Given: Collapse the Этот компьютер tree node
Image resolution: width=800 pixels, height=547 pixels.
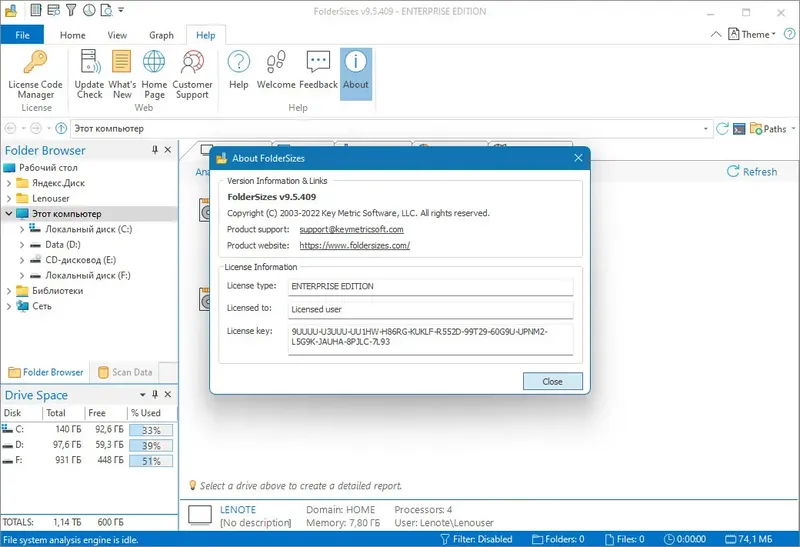Looking at the screenshot, I should [9, 214].
